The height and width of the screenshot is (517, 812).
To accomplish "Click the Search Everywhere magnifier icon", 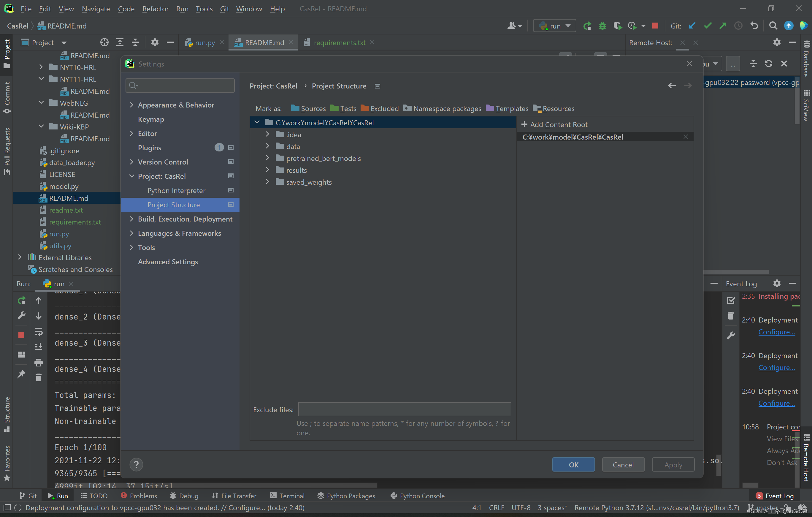I will pyautogui.click(x=773, y=26).
